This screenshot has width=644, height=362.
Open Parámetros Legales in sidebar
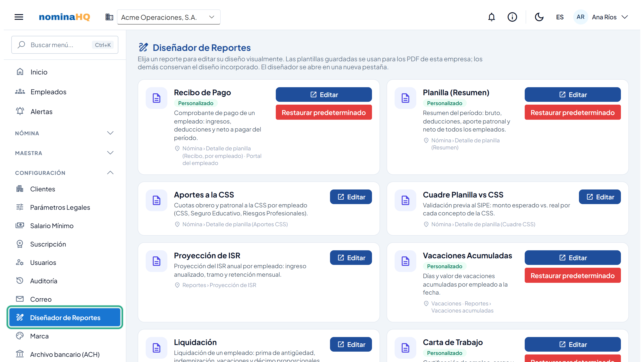[65, 207]
